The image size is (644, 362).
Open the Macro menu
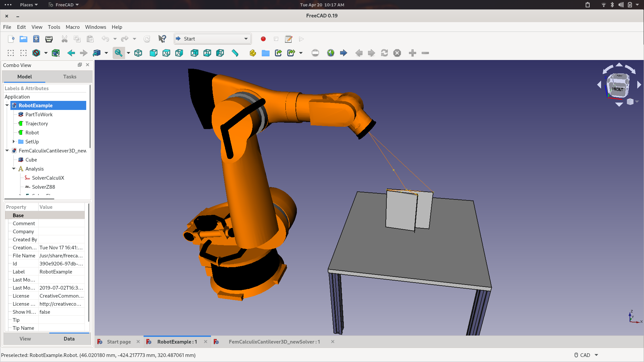[x=72, y=27]
